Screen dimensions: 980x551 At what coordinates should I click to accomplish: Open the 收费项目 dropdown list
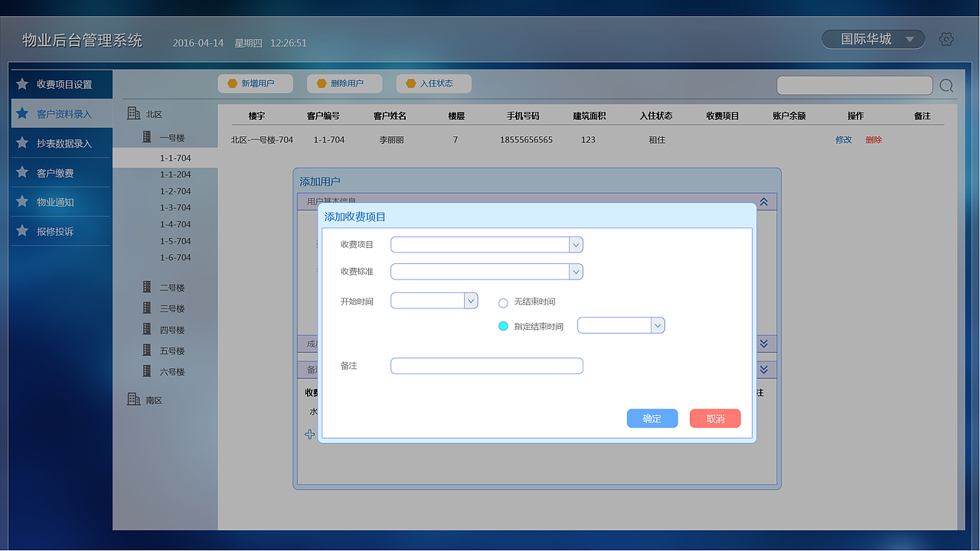coord(576,244)
